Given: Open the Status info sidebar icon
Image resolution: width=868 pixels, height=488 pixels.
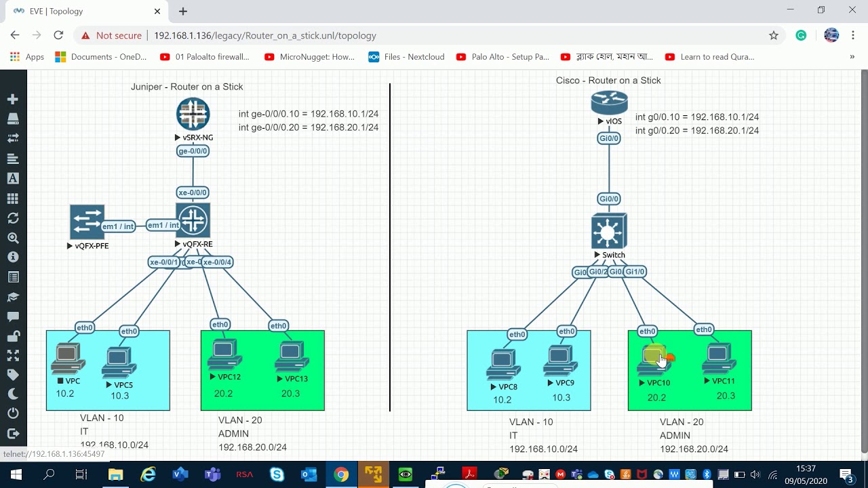Looking at the screenshot, I should coord(12,258).
